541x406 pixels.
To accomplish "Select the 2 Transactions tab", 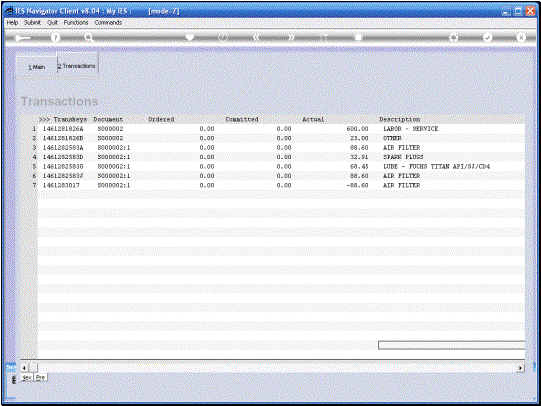I will pyautogui.click(x=77, y=66).
